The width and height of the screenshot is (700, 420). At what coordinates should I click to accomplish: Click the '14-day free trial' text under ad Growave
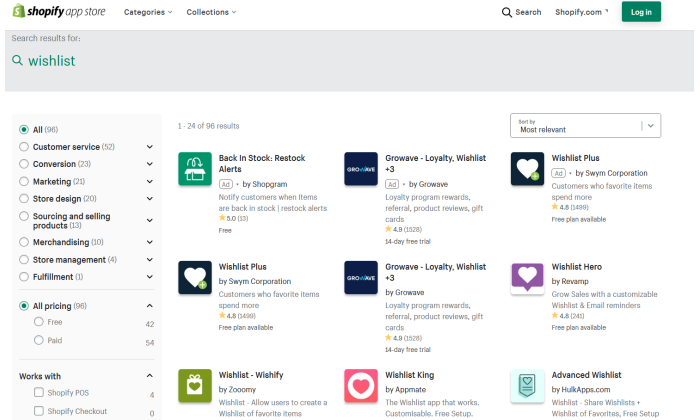[x=408, y=241]
